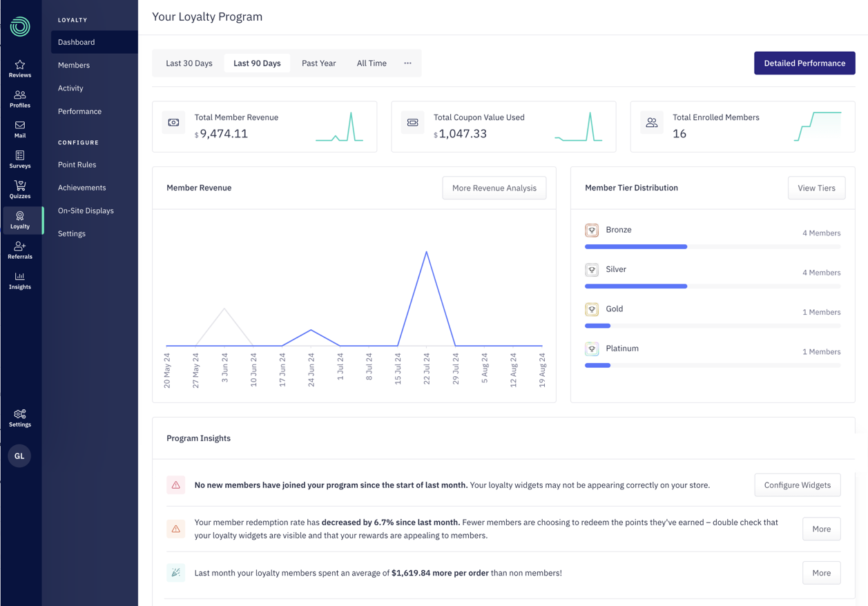Click the Total Coupon Value sparkline

(578, 127)
